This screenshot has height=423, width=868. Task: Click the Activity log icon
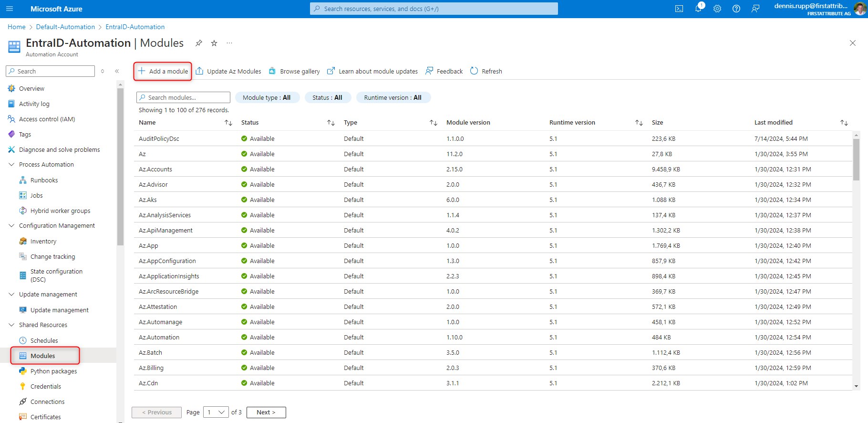[x=11, y=104]
